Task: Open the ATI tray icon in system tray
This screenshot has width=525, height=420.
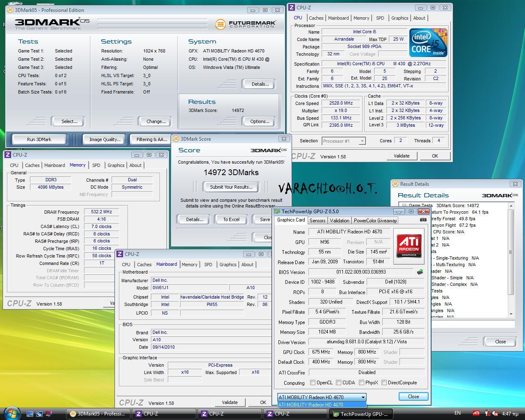Action: click(x=476, y=413)
